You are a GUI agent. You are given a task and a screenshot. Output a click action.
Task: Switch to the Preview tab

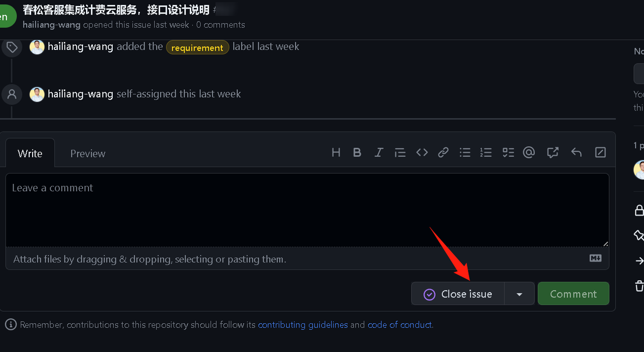(x=88, y=154)
